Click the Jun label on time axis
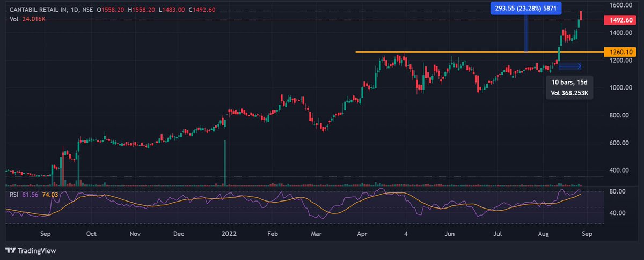644x260 pixels. click(x=450, y=234)
